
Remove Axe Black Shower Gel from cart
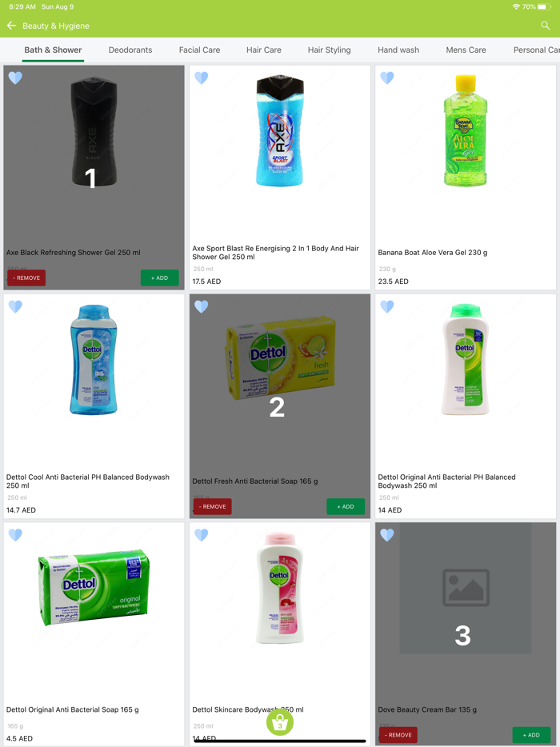pos(26,278)
